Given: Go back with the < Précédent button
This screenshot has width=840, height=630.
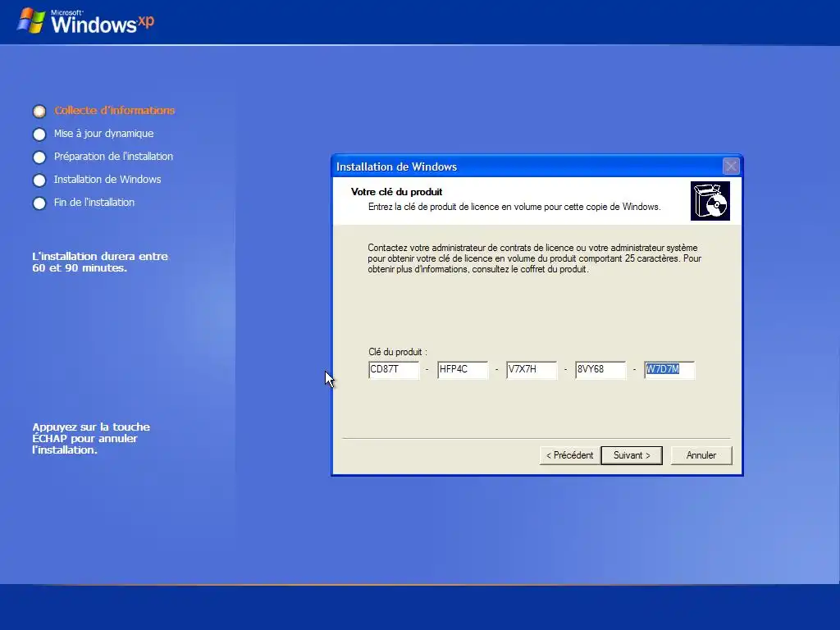Looking at the screenshot, I should [569, 455].
